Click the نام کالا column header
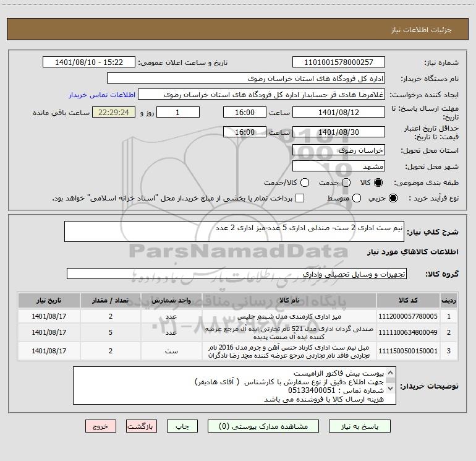 [289, 301]
